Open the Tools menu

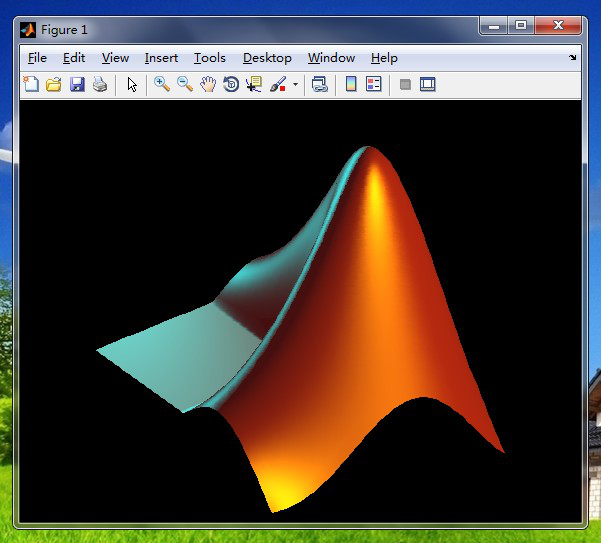[209, 58]
